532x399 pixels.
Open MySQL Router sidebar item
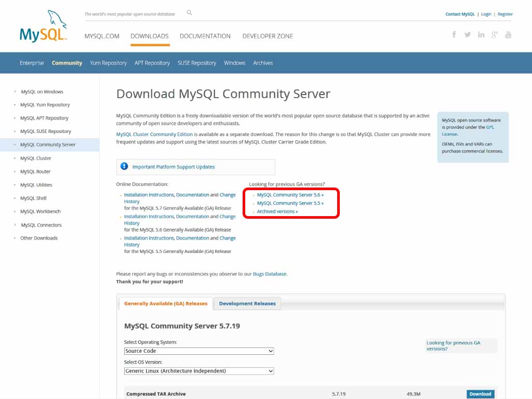click(35, 171)
